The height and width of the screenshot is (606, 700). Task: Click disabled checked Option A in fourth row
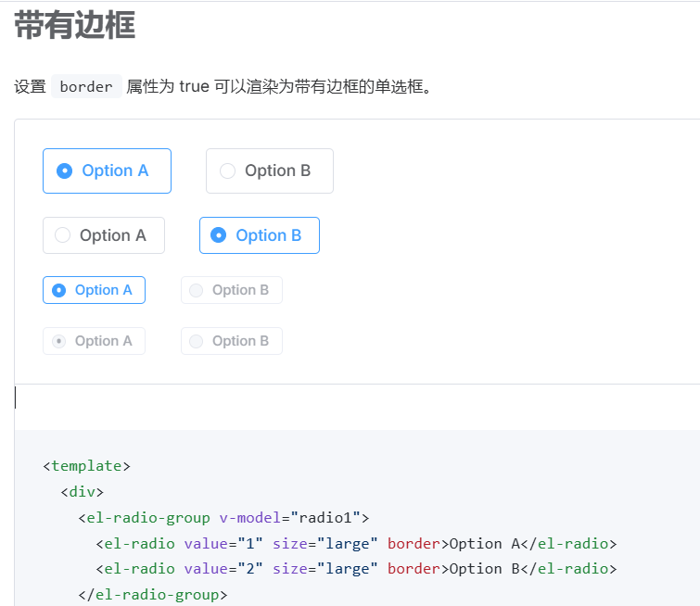[94, 341]
